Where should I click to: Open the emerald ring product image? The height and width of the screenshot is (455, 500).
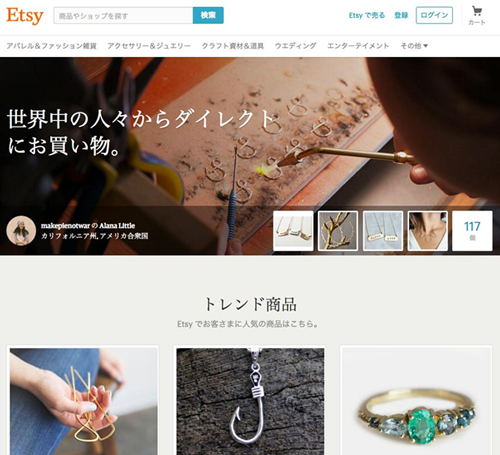pyautogui.click(x=416, y=401)
